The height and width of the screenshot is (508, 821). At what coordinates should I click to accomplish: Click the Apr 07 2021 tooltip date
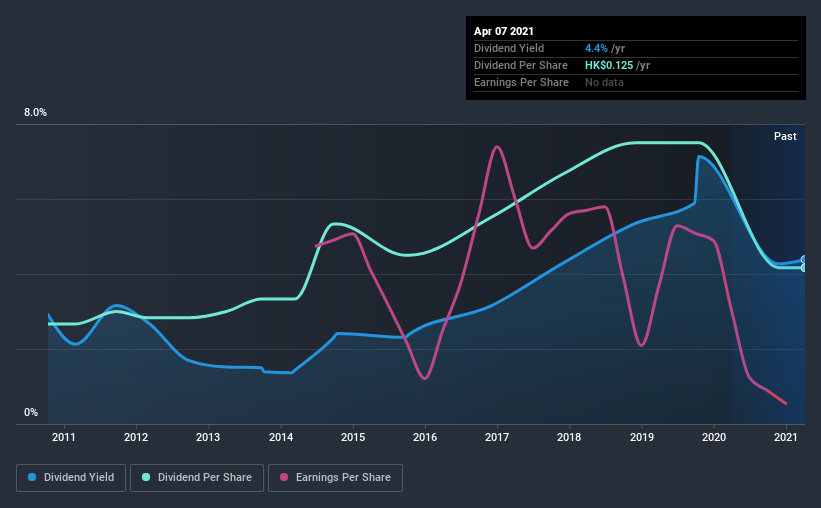(504, 31)
